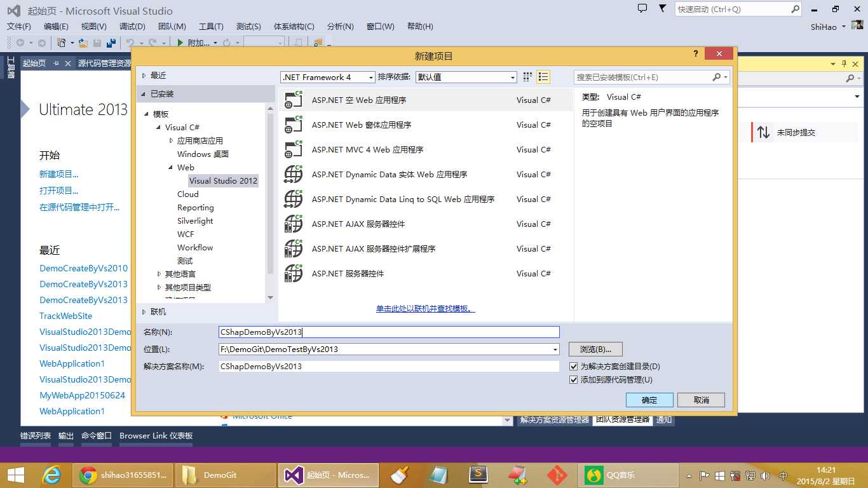Collapse the Installed section
This screenshot has width=868, height=488.
click(x=144, y=94)
